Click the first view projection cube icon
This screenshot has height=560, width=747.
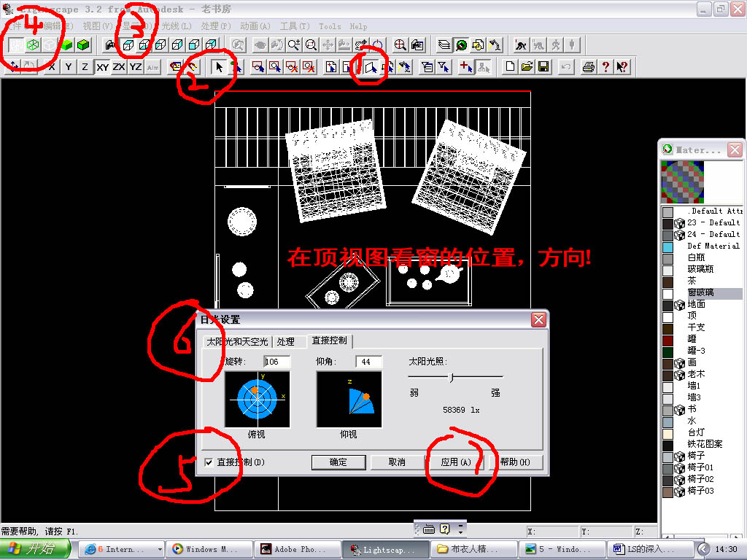(x=128, y=44)
